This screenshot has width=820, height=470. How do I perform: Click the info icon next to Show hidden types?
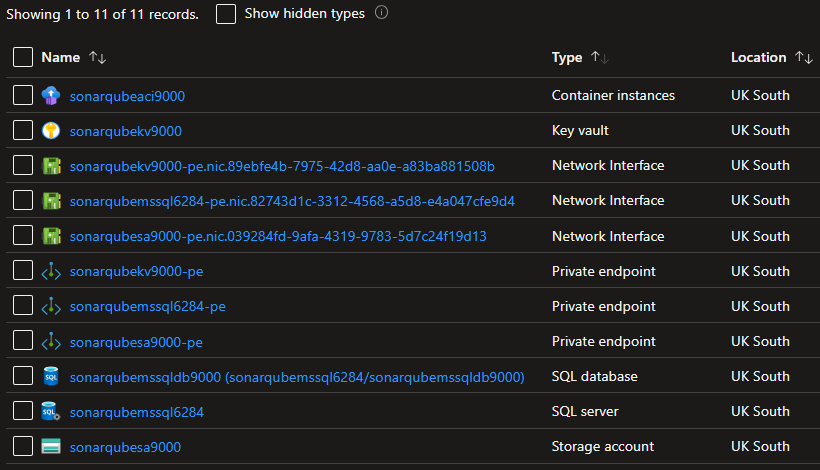(382, 13)
